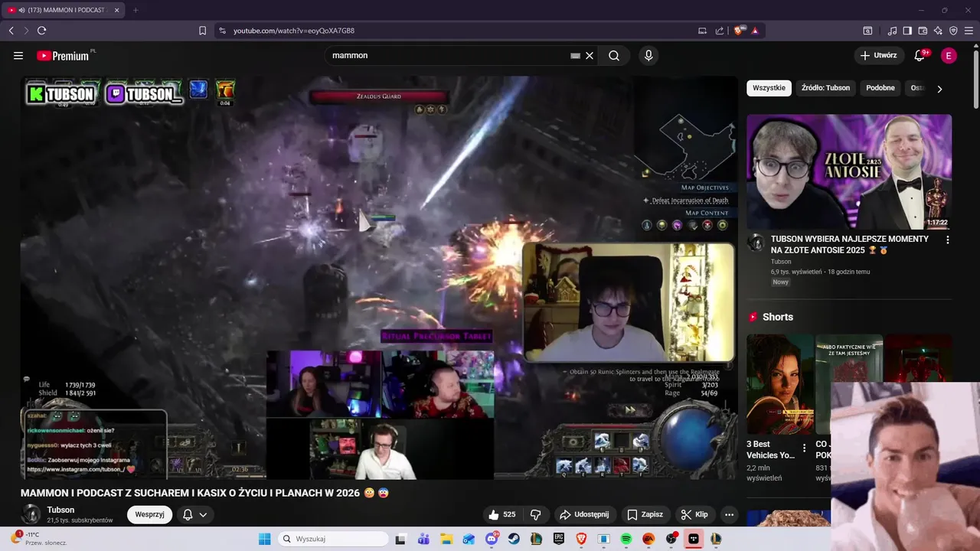Viewport: 980px width, 551px height.
Task: Like the video with 525 likes
Action: click(504, 515)
